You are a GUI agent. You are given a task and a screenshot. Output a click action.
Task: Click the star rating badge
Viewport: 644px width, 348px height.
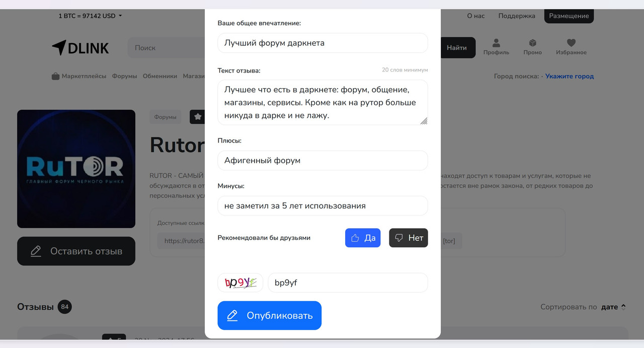coord(197,117)
